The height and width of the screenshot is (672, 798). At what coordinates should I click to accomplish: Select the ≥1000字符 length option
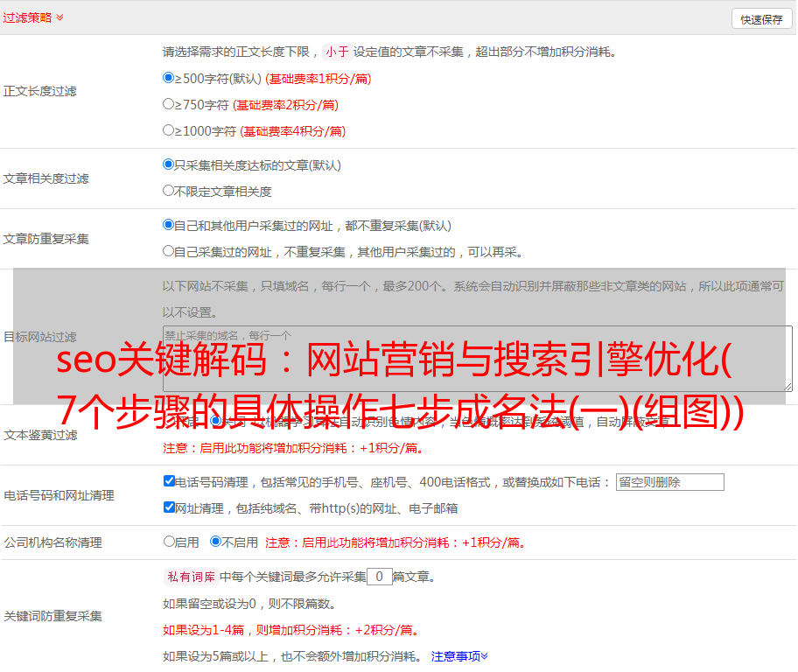168,129
